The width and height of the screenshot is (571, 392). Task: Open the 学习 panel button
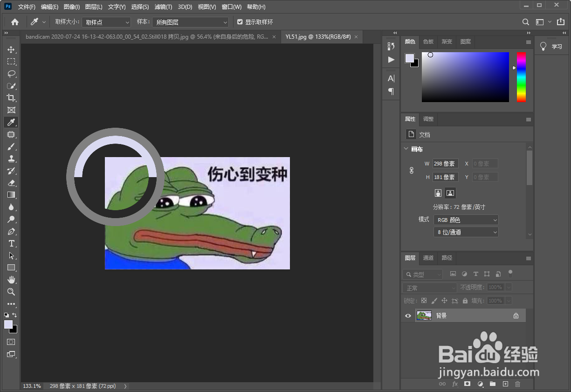click(x=551, y=46)
